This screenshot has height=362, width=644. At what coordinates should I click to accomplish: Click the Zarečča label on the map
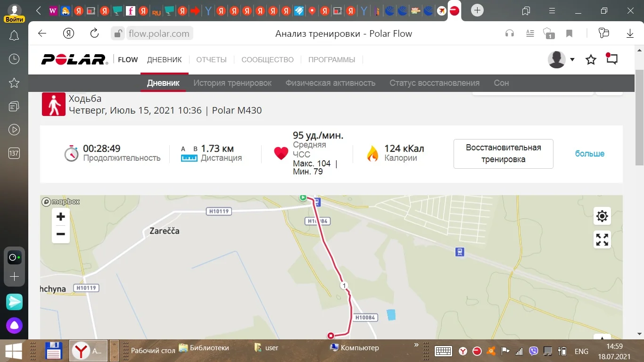click(165, 231)
